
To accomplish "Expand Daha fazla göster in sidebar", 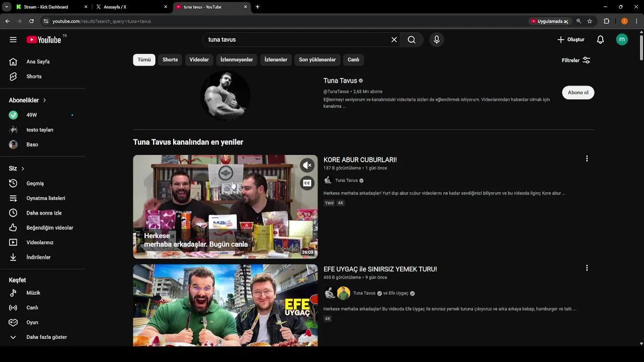I will click(43, 337).
